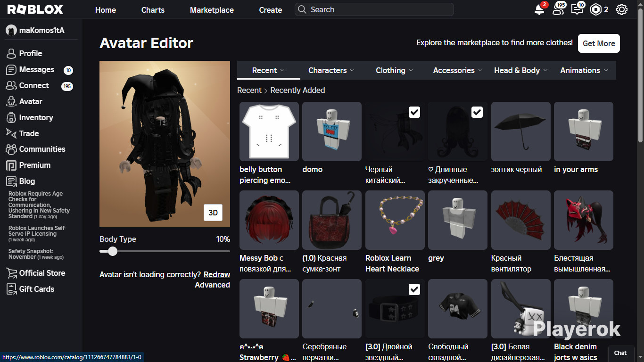Select the white designer bag thumbnail
This screenshot has height=362, width=644.
[521, 309]
